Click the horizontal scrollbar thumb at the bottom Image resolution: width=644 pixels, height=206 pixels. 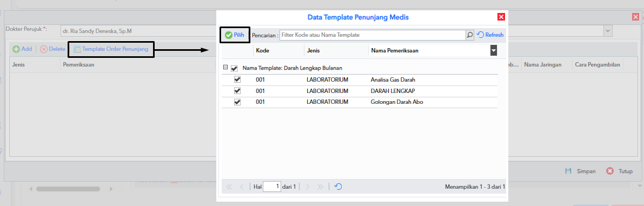point(68,189)
